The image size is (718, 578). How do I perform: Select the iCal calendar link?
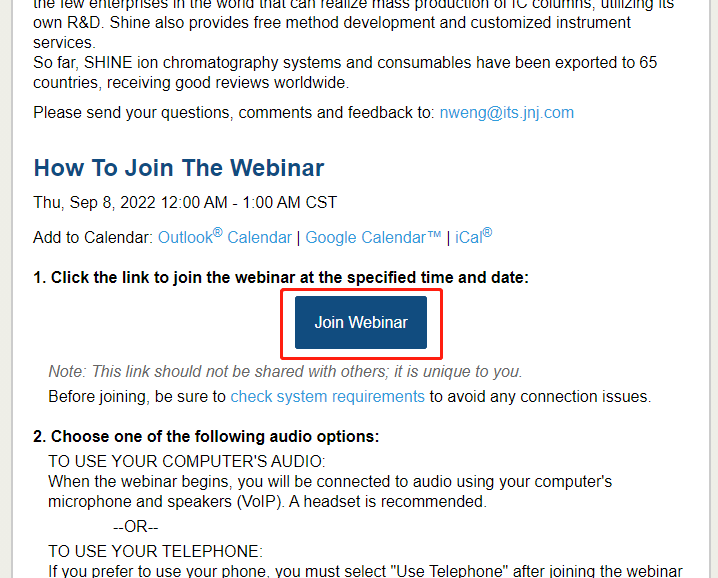coord(472,237)
